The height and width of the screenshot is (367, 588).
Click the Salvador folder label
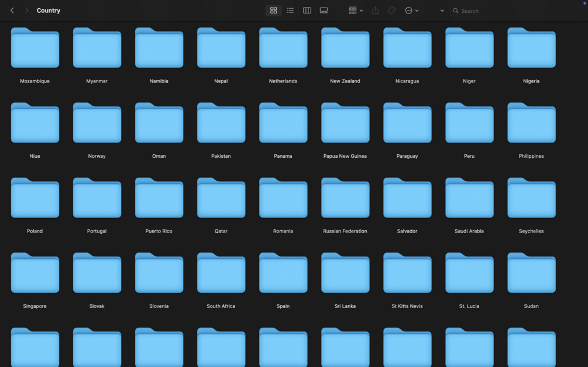pos(407,231)
